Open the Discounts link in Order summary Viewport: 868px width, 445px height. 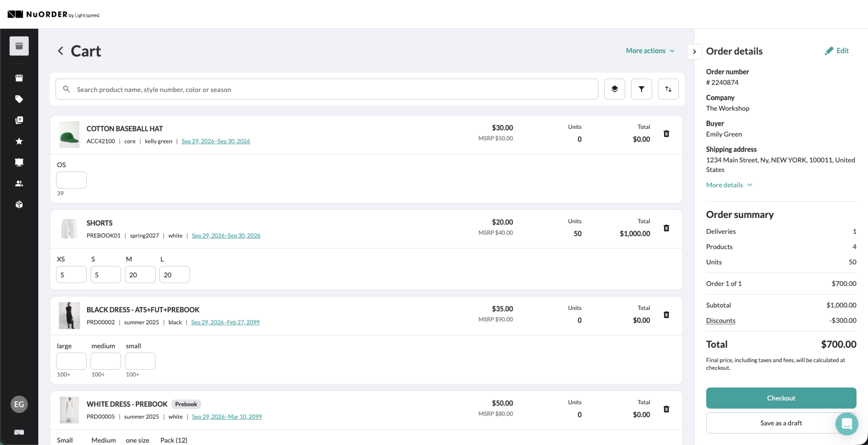point(721,320)
